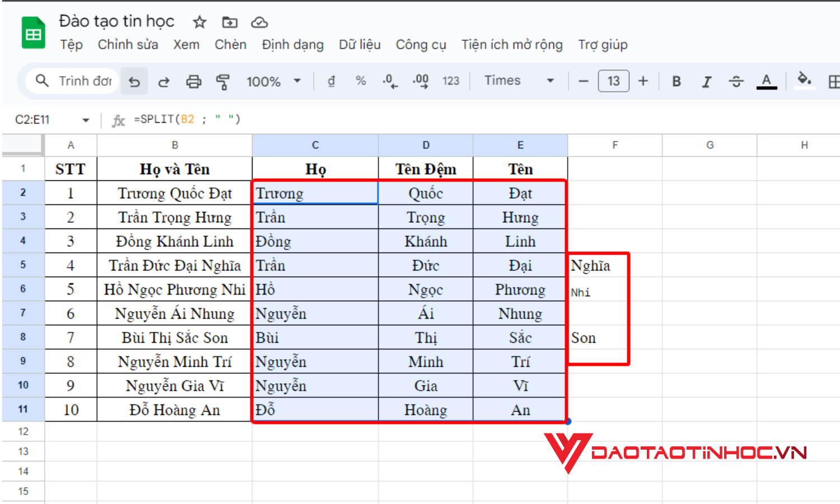This screenshot has height=504, width=840.
Task: Click cell with Đỗ Hoàng An
Action: tap(175, 410)
